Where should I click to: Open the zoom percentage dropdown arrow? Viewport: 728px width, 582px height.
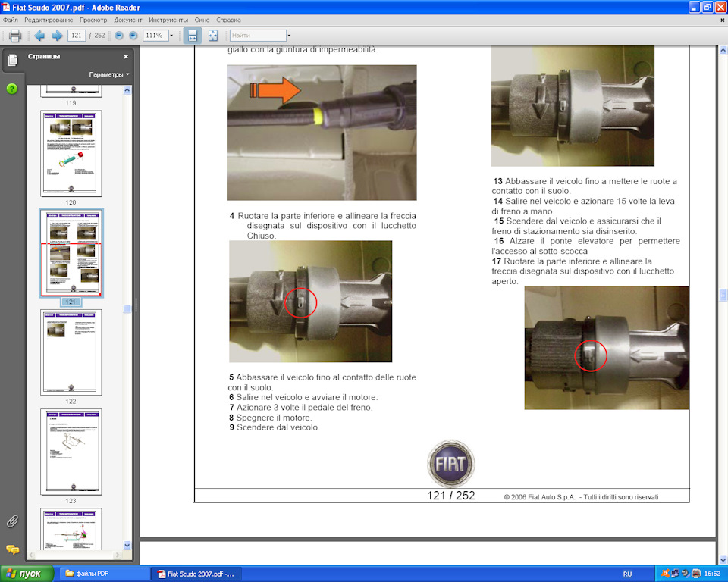(x=171, y=36)
